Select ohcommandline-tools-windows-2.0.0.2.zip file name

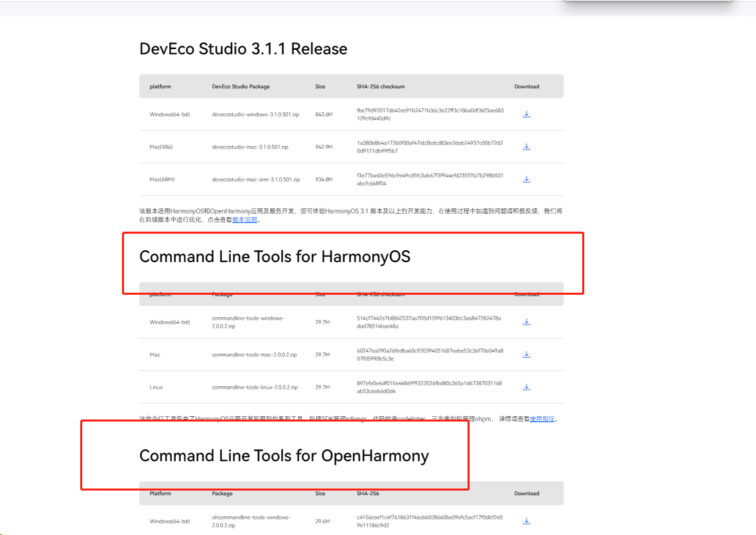click(251, 521)
